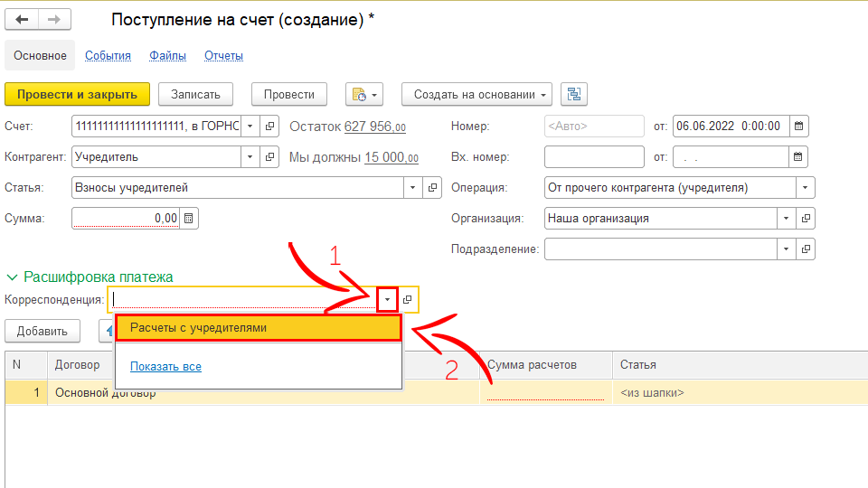Click the Провести и закрыть button
Viewport: 868px width, 488px height.
(77, 94)
